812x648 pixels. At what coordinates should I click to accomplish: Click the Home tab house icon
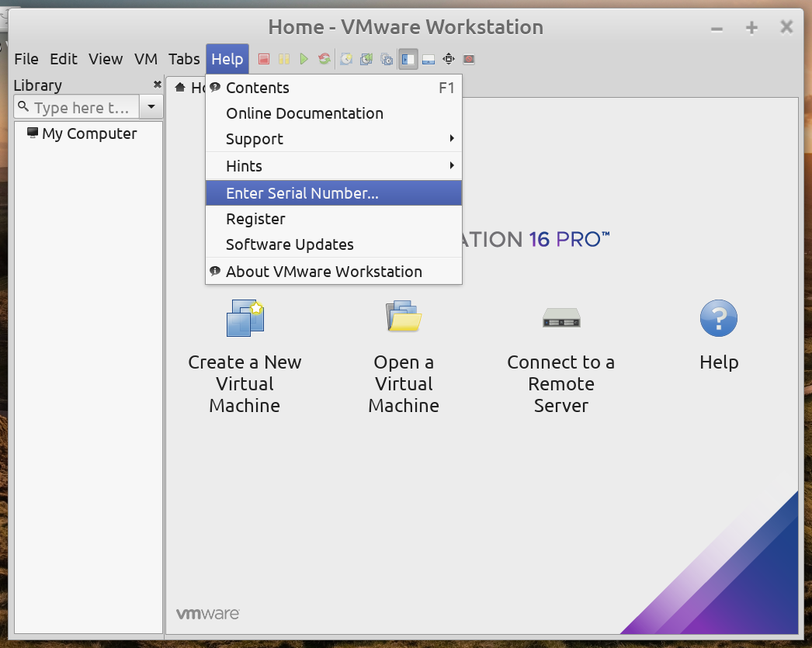179,87
